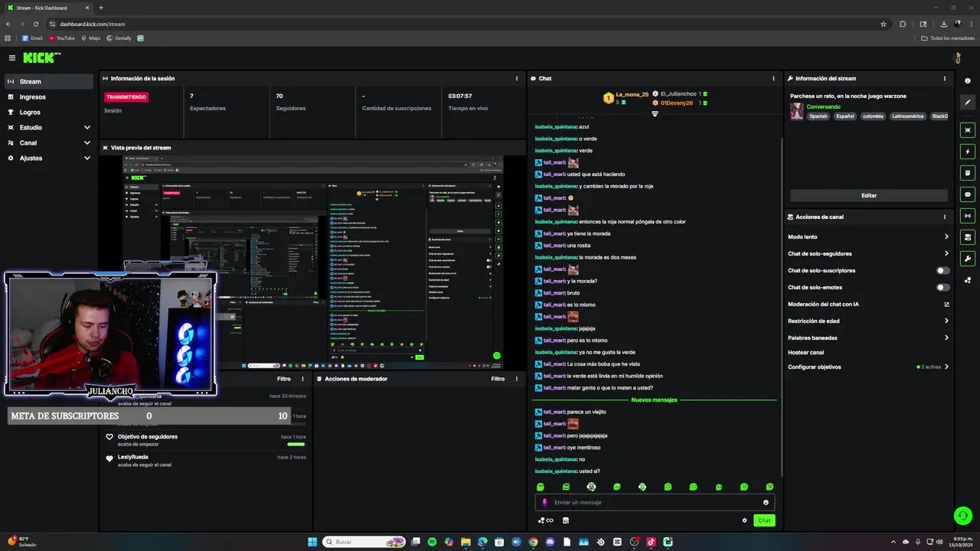Screen dimensions: 980x551
Task: Click the bubbles icon in right toolbar
Action: (x=968, y=280)
